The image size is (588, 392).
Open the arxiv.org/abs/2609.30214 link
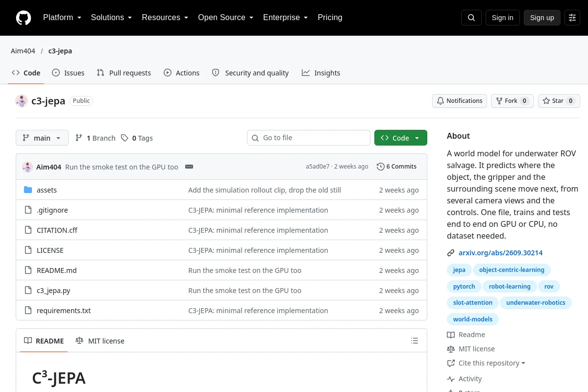coord(501,253)
